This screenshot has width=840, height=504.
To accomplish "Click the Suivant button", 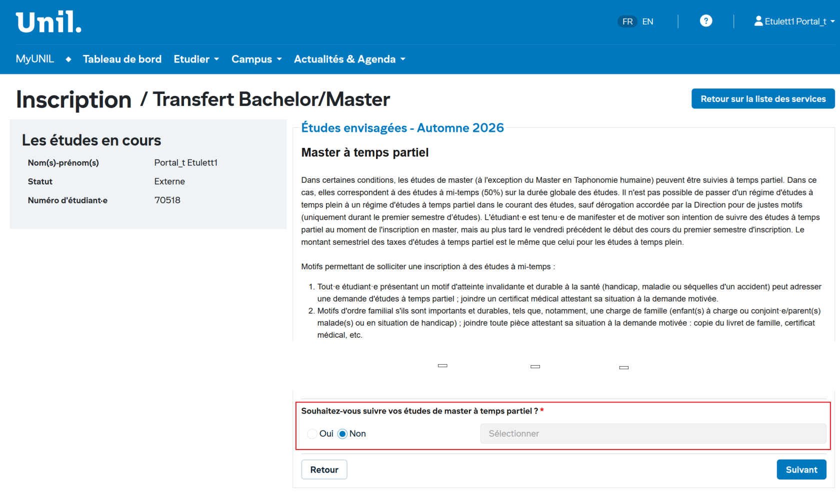I will click(801, 470).
